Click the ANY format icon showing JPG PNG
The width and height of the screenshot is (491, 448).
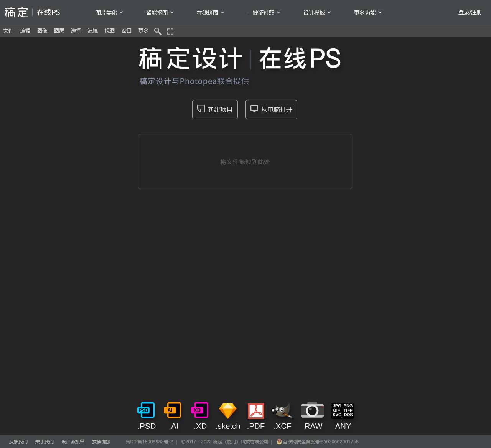coord(343,410)
